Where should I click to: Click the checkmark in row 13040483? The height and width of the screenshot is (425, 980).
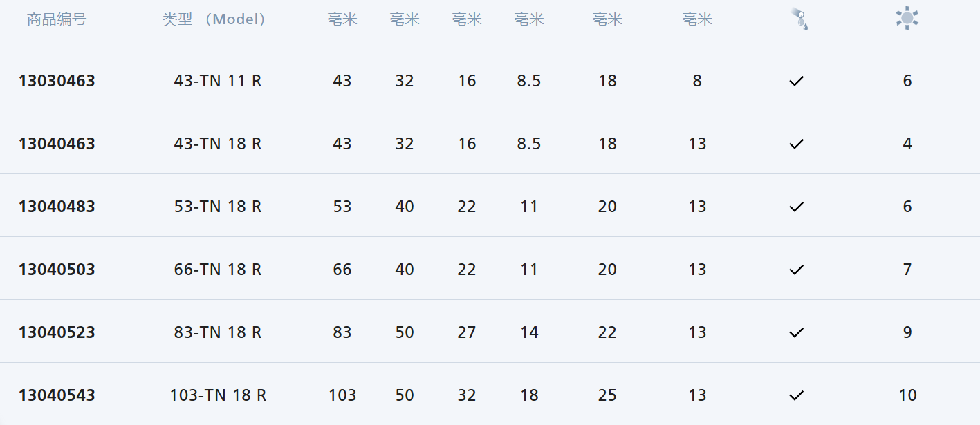pyautogui.click(x=797, y=207)
